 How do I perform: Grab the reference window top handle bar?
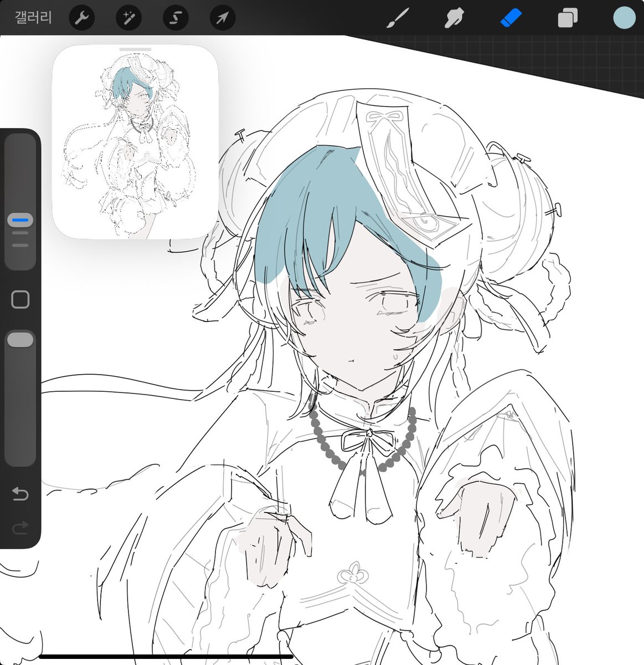click(135, 49)
